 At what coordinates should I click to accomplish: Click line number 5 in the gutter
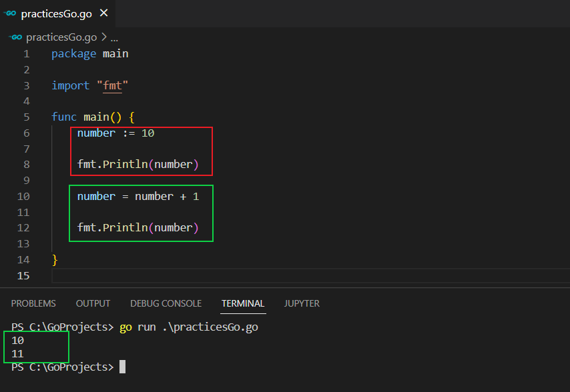pos(27,117)
